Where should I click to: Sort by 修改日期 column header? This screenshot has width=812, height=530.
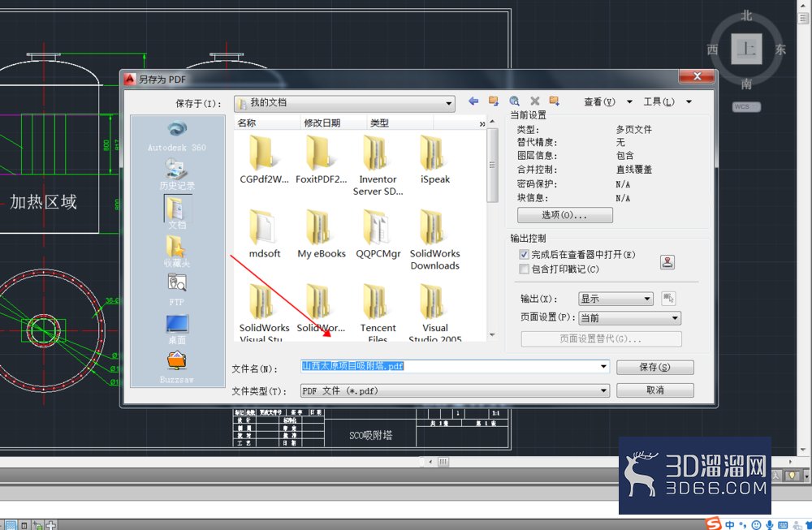333,123
